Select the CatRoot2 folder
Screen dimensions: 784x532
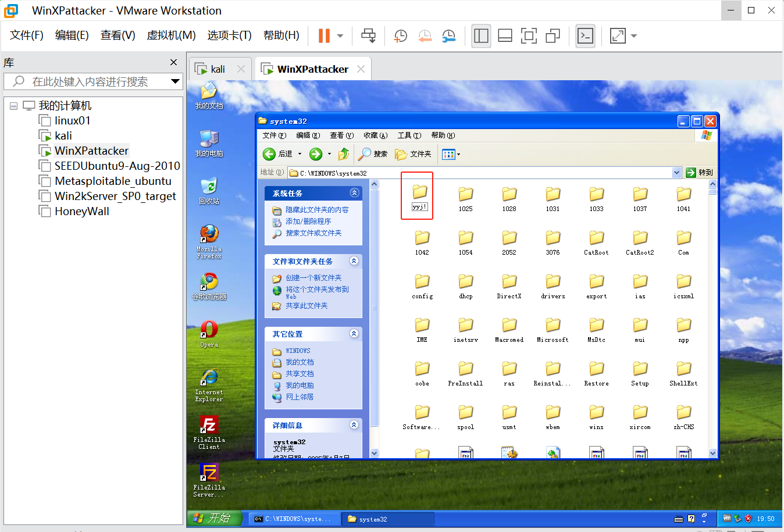640,244
